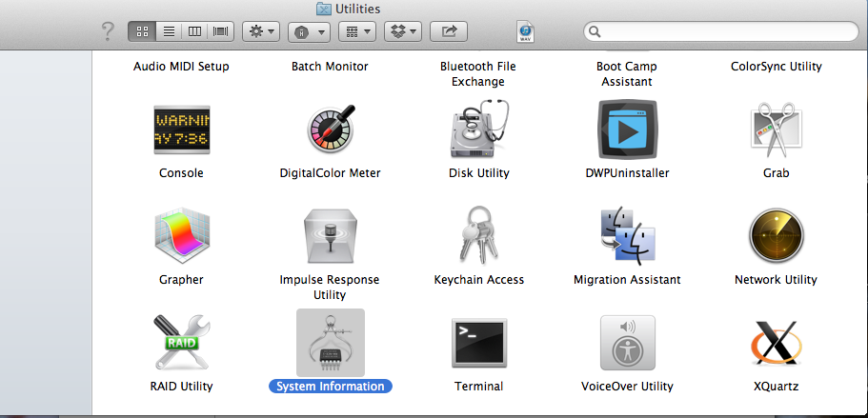Open the Migration Assistant icon
This screenshot has width=868, height=418.
click(627, 236)
